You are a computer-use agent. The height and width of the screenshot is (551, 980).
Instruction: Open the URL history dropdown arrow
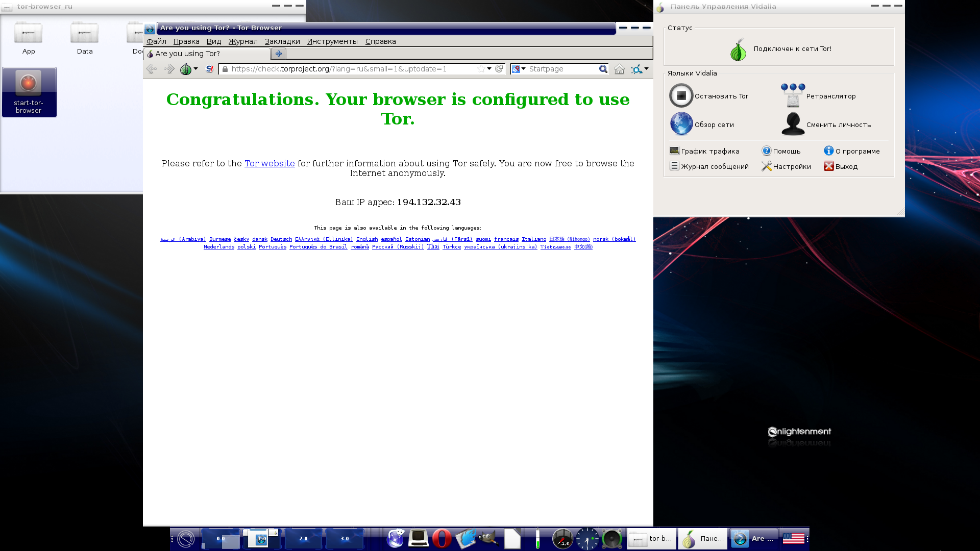tap(489, 69)
